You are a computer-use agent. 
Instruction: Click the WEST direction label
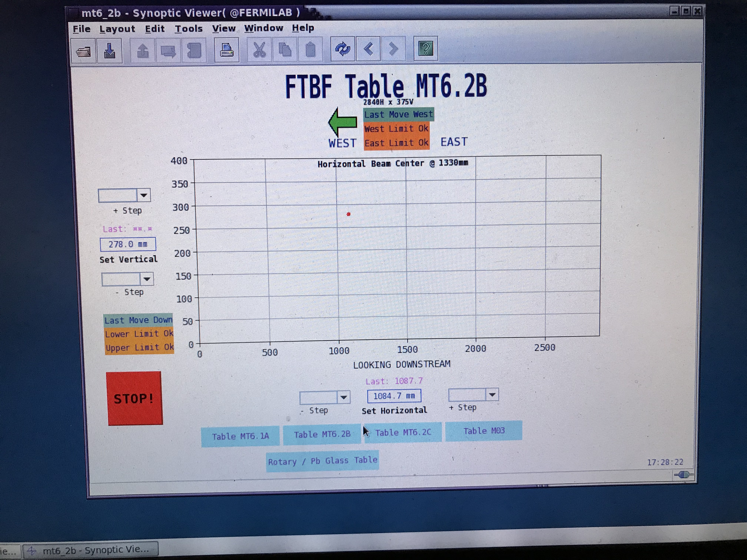pos(342,144)
